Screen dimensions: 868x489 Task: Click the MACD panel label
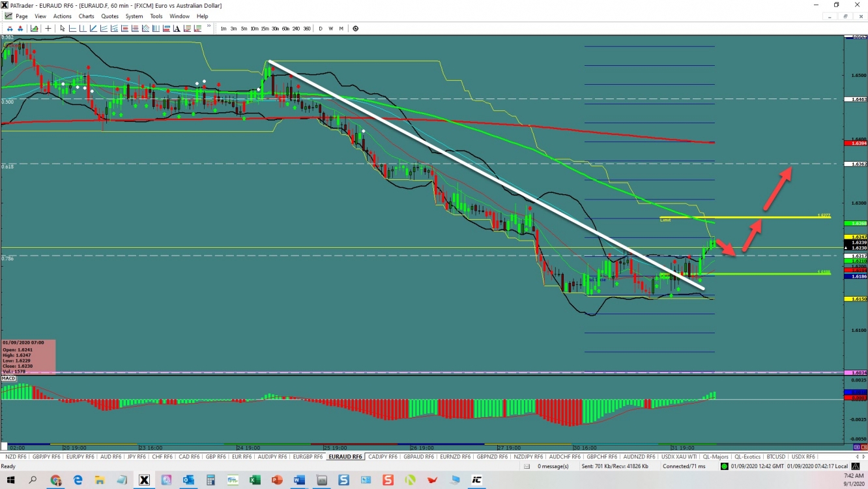pos(8,378)
